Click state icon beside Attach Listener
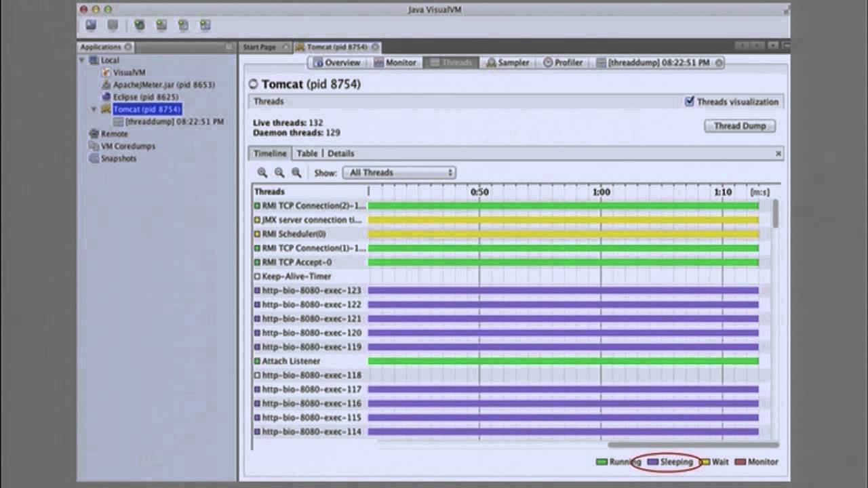The width and height of the screenshot is (868, 488). pos(258,361)
